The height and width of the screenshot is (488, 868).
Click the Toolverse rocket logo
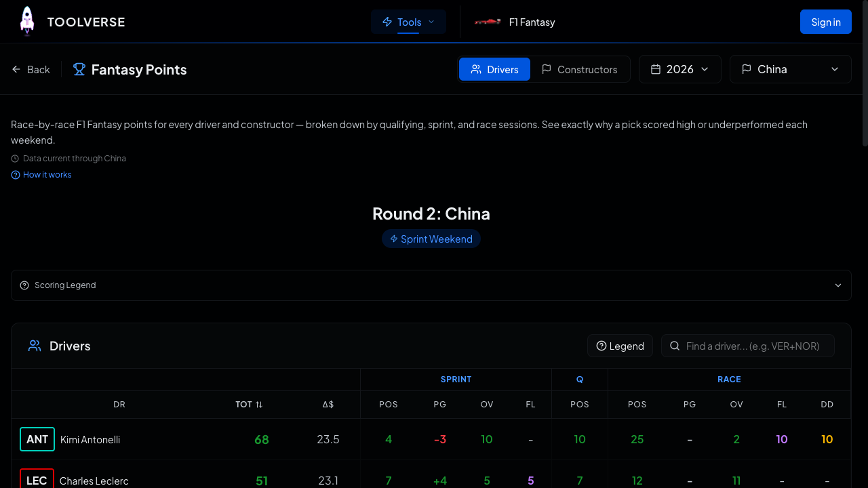(x=27, y=21)
